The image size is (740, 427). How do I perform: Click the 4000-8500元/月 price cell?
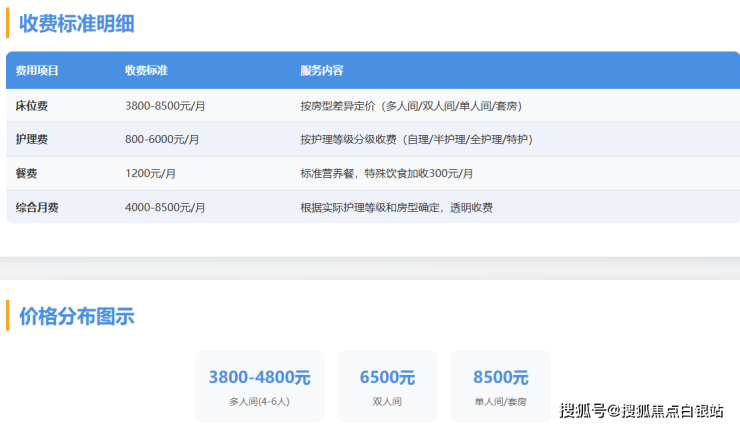165,207
